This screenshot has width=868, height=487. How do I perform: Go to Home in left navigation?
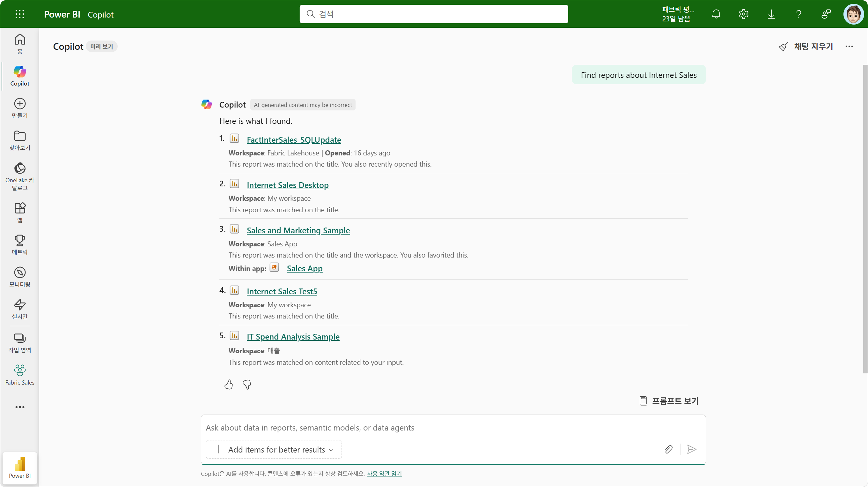[19, 43]
